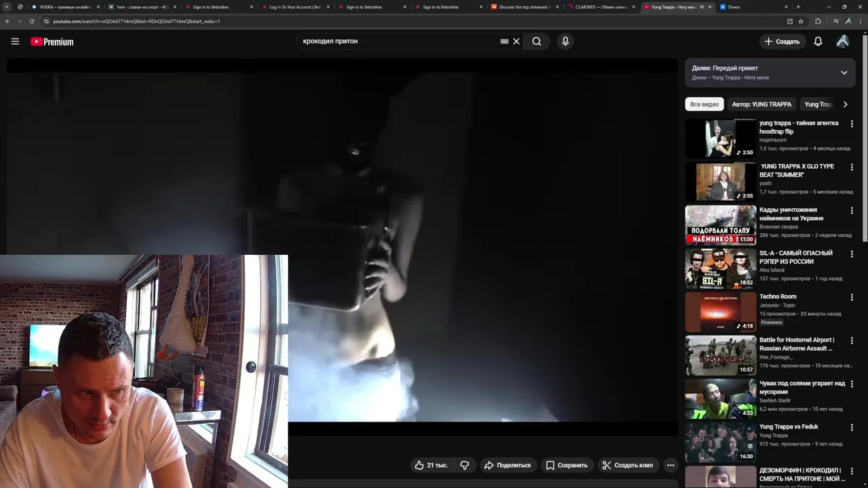Switch to the Поиск tab
The width and height of the screenshot is (868, 488).
[753, 7]
